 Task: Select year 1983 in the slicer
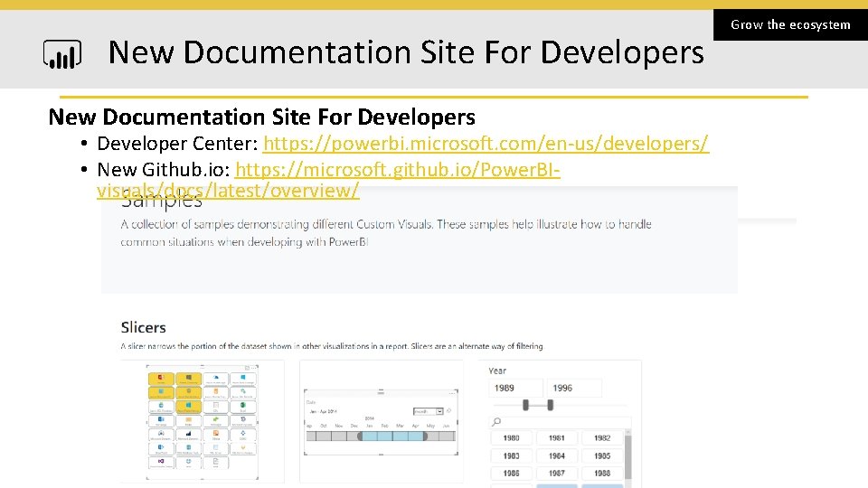coord(511,455)
